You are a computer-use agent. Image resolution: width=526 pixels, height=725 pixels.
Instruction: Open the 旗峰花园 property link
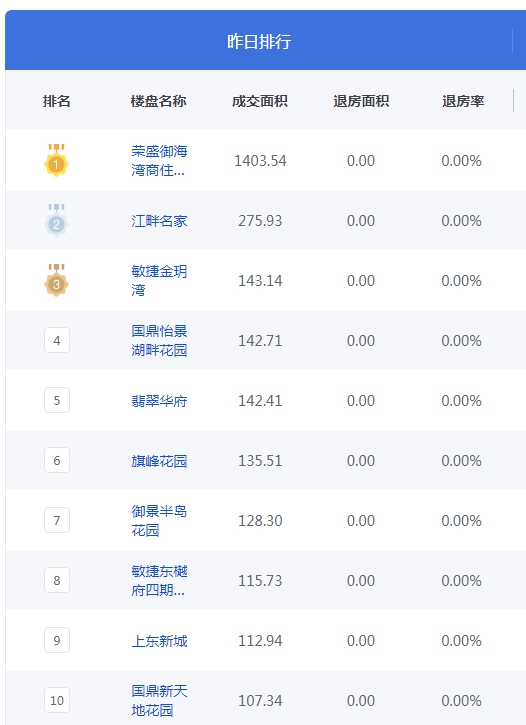pyautogui.click(x=159, y=461)
